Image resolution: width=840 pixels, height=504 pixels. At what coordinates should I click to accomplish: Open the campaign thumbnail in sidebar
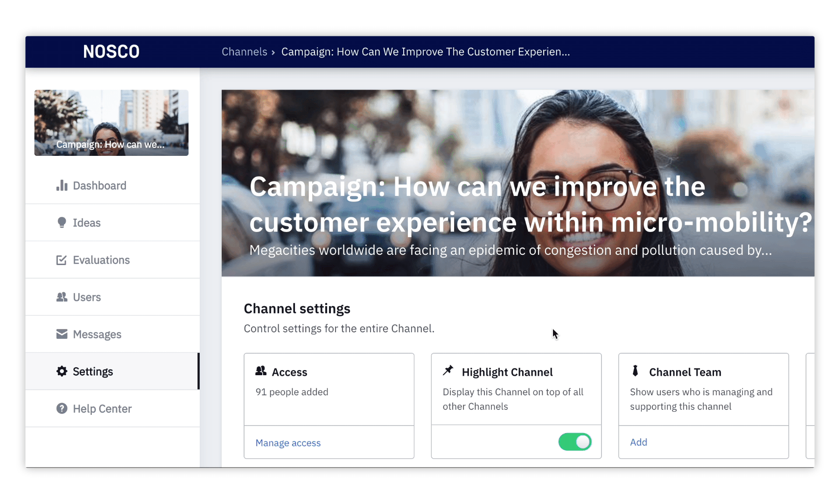[x=111, y=123]
